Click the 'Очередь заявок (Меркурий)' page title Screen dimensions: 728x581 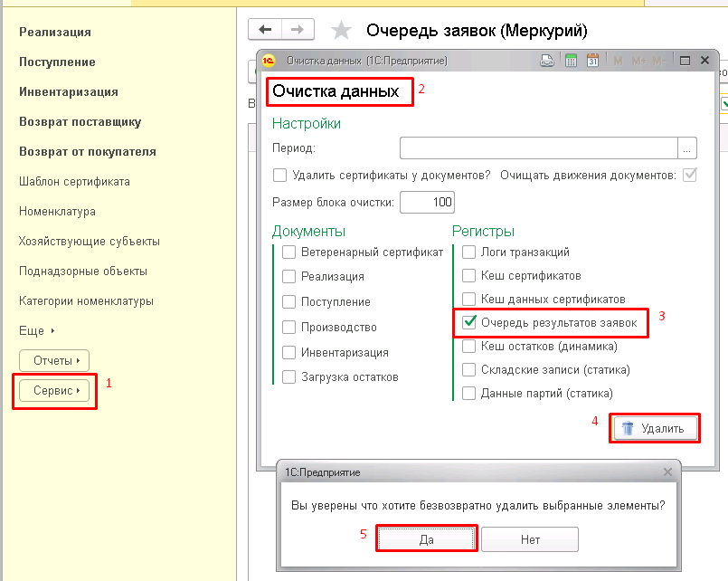(x=477, y=31)
